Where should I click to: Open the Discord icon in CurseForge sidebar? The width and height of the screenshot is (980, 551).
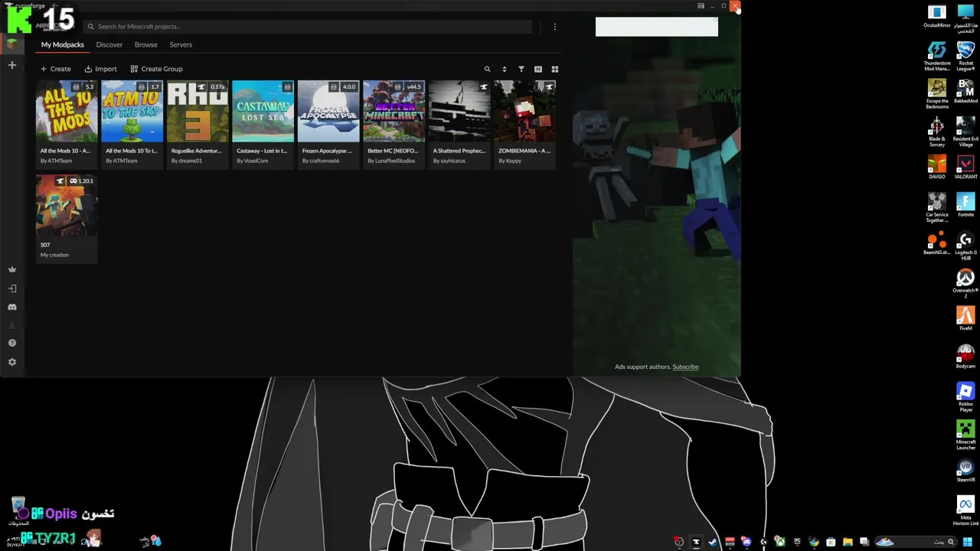pyautogui.click(x=11, y=307)
